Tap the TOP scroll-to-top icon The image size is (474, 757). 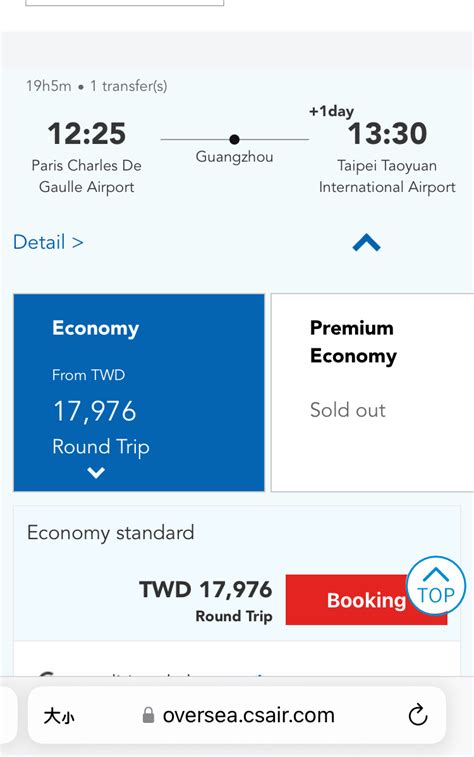[436, 586]
